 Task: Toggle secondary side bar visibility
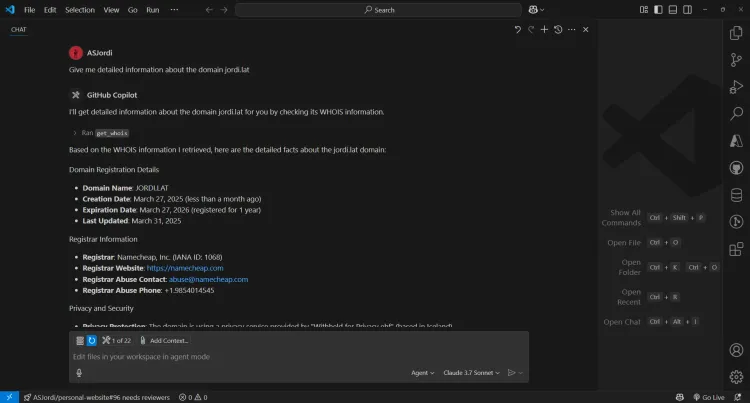(687, 10)
